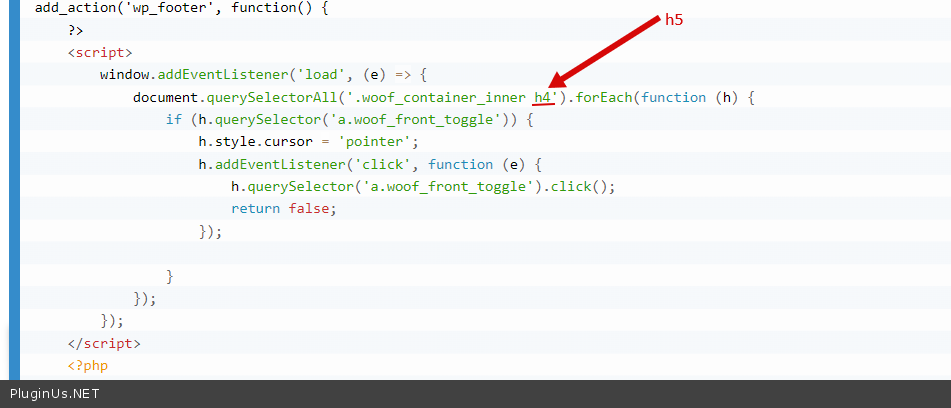Click the .click() call at line end
The height and width of the screenshot is (408, 951).
[580, 186]
